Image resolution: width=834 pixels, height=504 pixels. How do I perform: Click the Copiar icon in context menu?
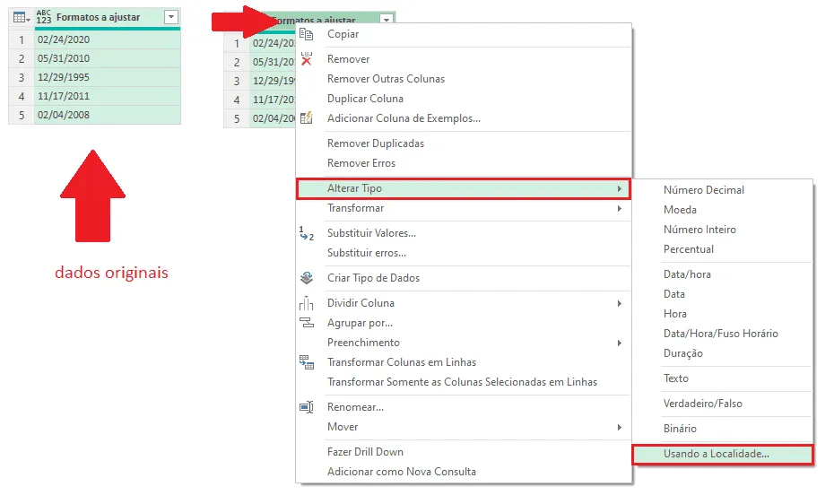click(307, 35)
